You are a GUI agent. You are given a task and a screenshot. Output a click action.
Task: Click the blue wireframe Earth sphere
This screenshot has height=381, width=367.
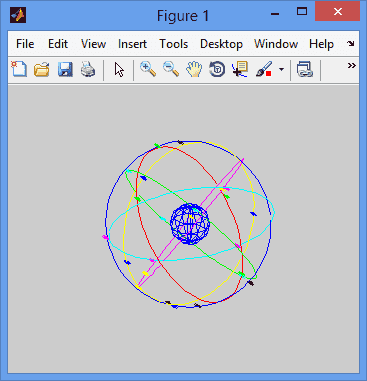pos(190,224)
